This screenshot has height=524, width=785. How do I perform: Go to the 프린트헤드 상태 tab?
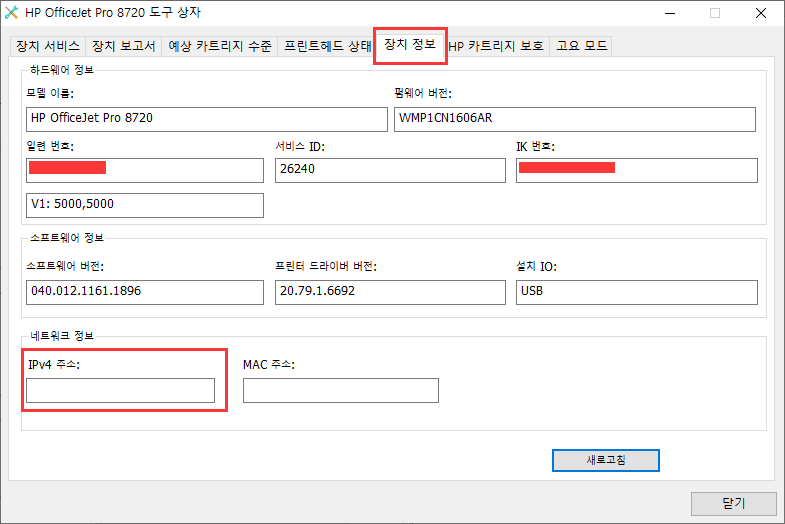[325, 46]
